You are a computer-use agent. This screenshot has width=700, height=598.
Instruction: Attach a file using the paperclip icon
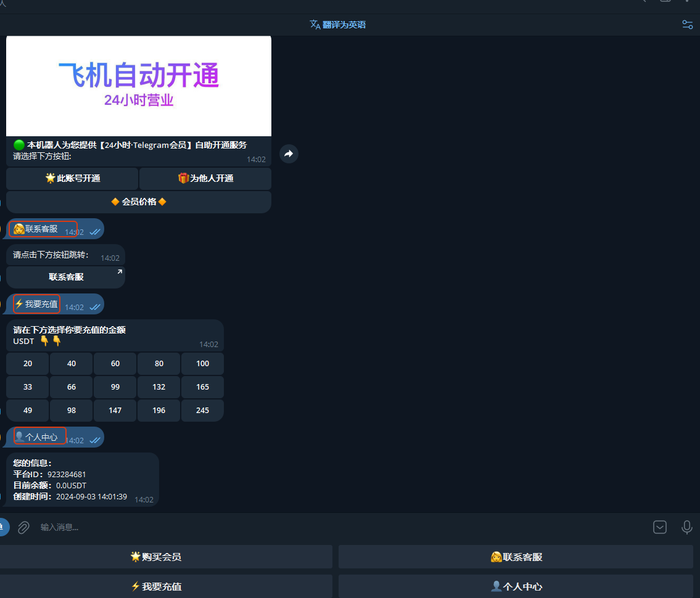[23, 527]
